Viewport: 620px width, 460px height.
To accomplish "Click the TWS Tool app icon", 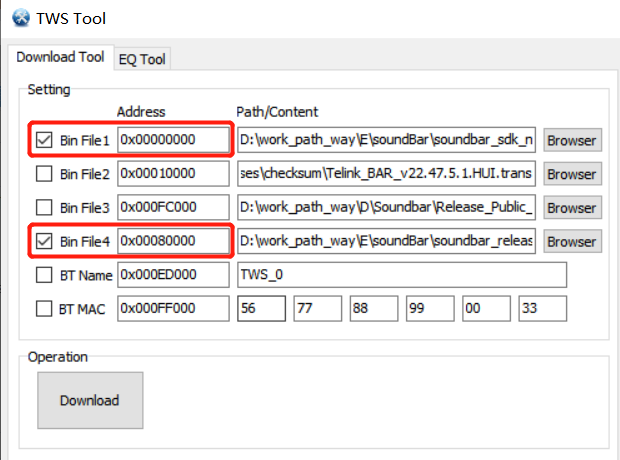I will tap(17, 18).
